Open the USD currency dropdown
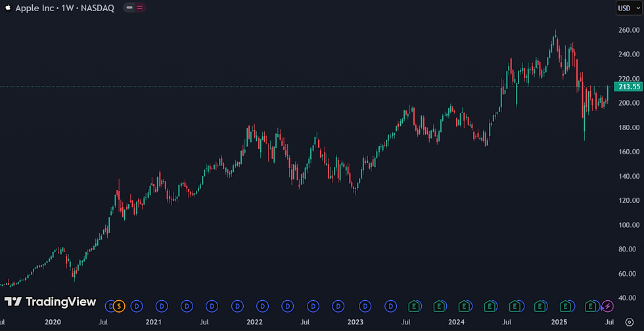The image size is (644, 331). pyautogui.click(x=630, y=9)
